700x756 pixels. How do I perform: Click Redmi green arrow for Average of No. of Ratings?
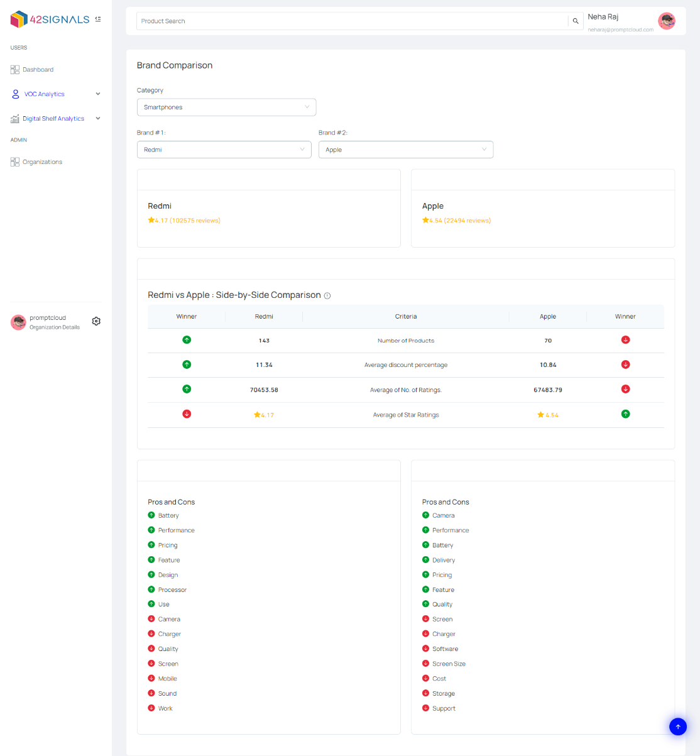187,389
